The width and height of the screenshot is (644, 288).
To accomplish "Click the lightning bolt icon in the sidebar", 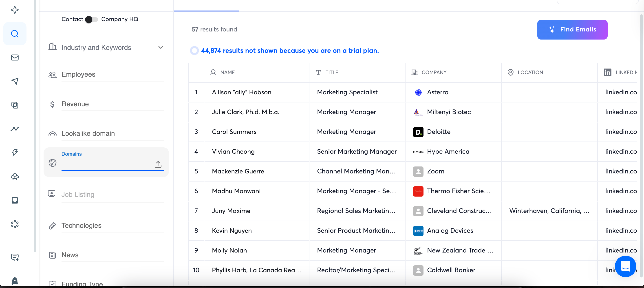I will (15, 152).
